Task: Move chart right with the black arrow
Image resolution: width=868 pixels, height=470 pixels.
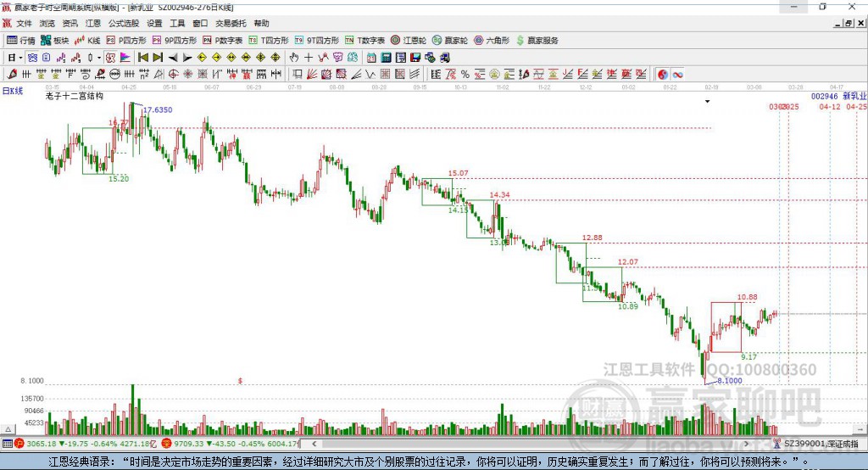Action: tap(187, 58)
